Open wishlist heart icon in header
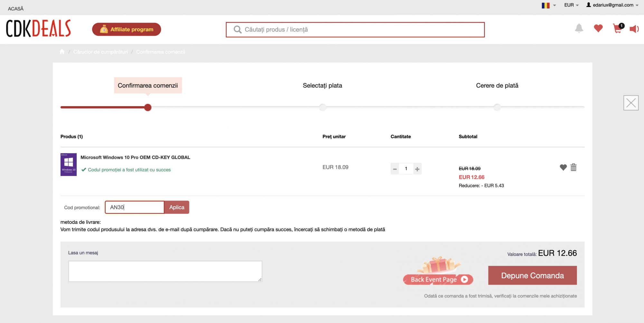 click(598, 29)
